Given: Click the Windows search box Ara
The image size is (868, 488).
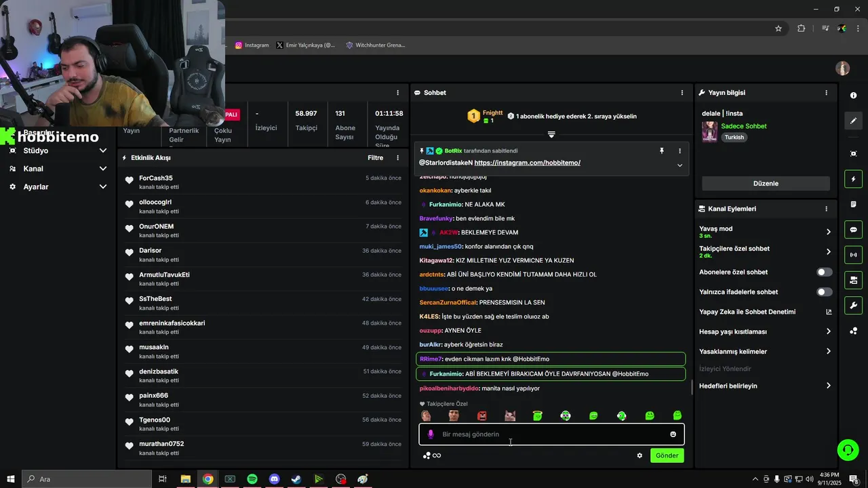Looking at the screenshot, I should pyautogui.click(x=87, y=479).
